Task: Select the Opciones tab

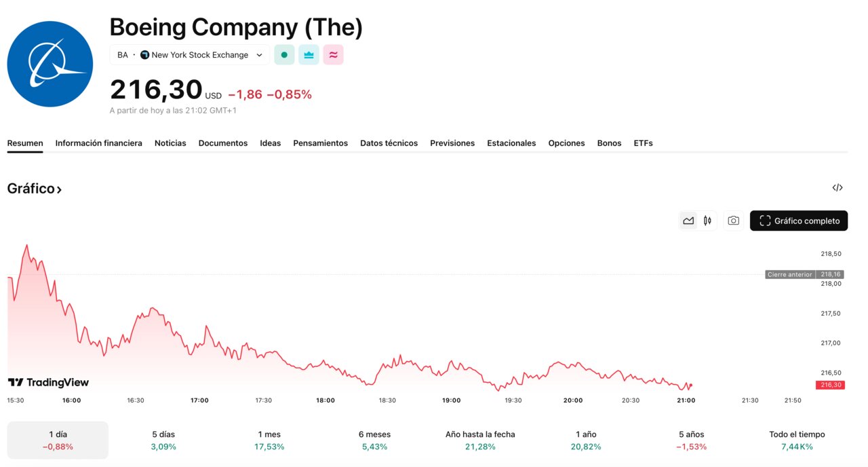Action: [x=566, y=143]
